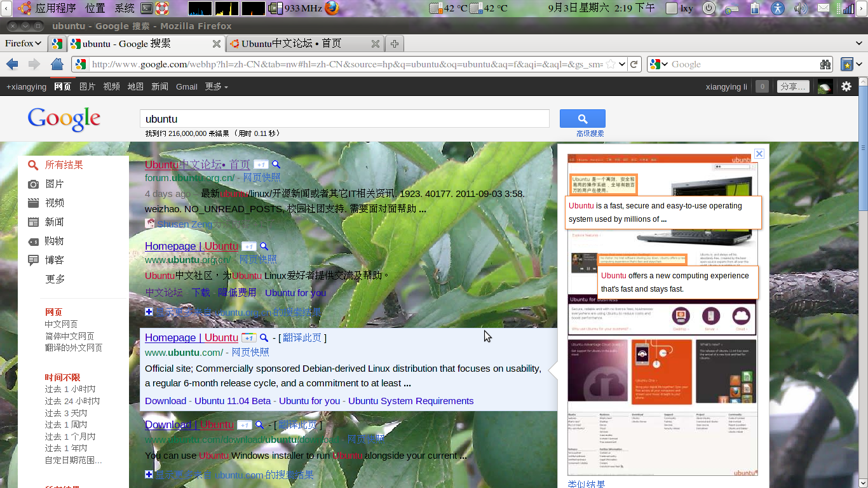Open Gmail in the Google top bar

[x=187, y=86]
